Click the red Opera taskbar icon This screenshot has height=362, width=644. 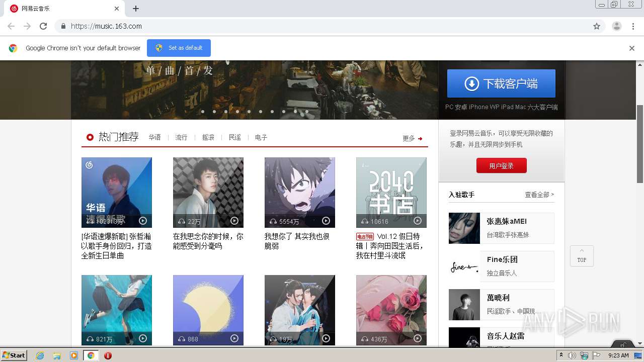(108, 355)
